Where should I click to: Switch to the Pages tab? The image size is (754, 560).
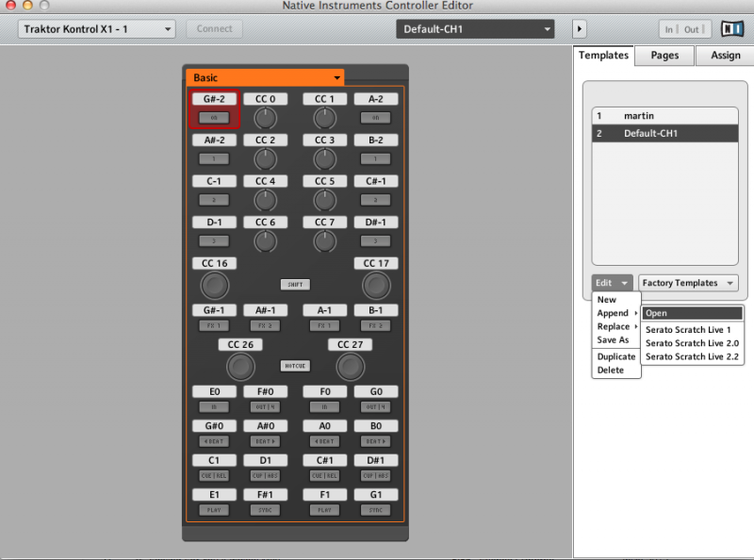coord(664,56)
